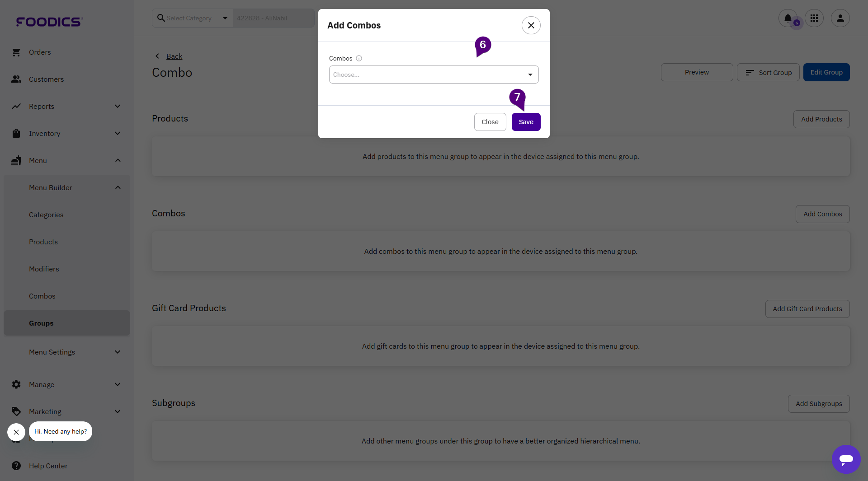868x481 pixels.
Task: Go to Customers in the sidebar
Action: [46, 79]
